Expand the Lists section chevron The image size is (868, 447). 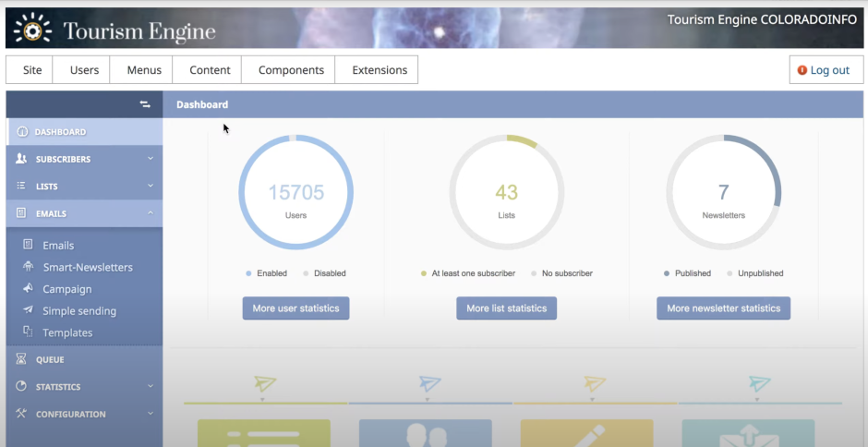click(150, 187)
